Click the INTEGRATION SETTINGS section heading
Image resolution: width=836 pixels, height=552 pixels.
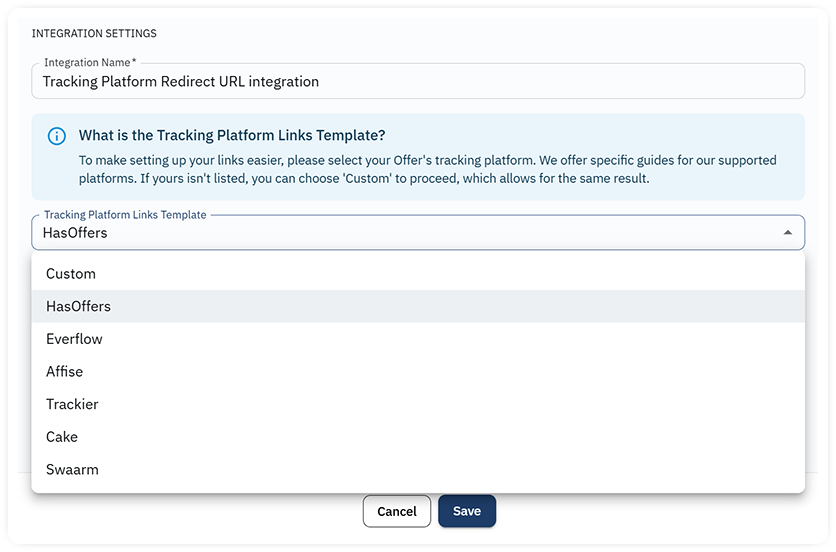[94, 33]
